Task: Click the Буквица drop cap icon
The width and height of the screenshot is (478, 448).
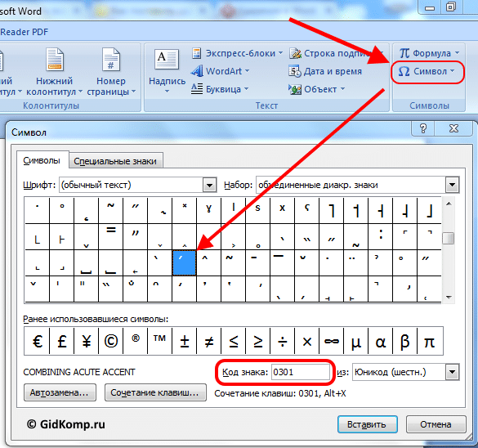Action: (197, 89)
